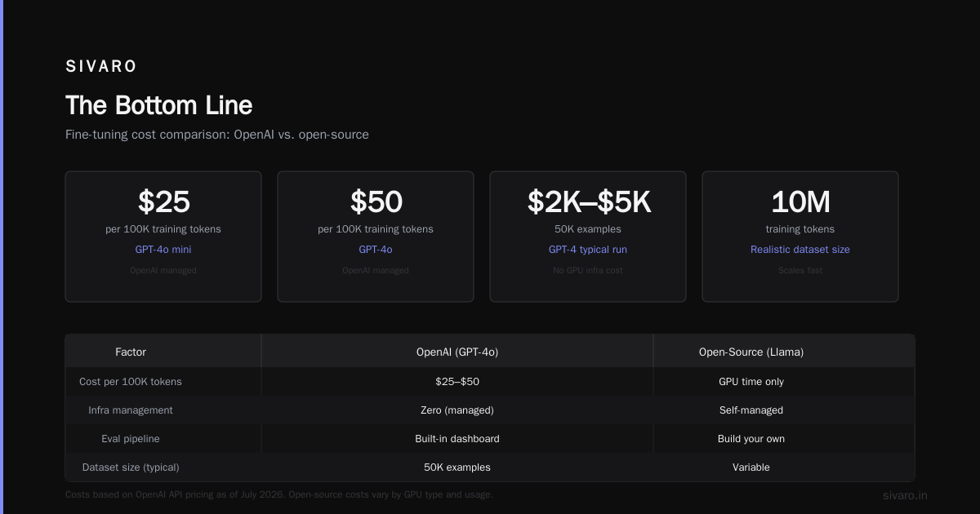Select the Infra management row label
The width and height of the screenshot is (980, 514).
131,410
